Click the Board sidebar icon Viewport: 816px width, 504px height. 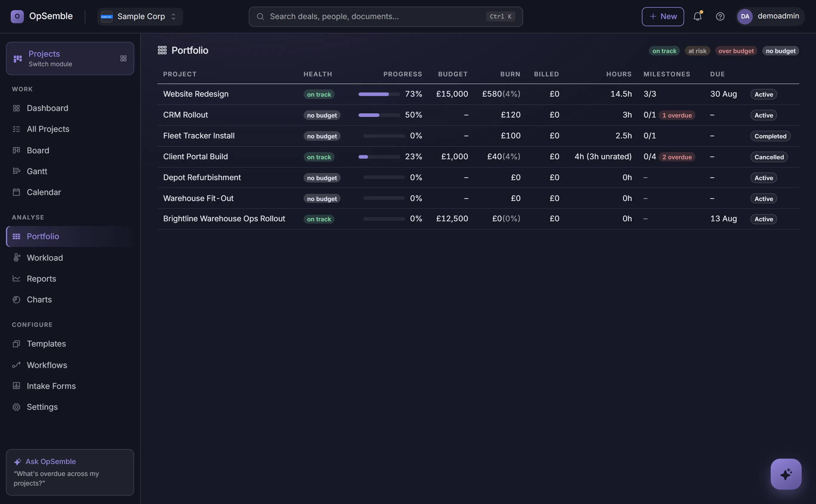click(16, 150)
